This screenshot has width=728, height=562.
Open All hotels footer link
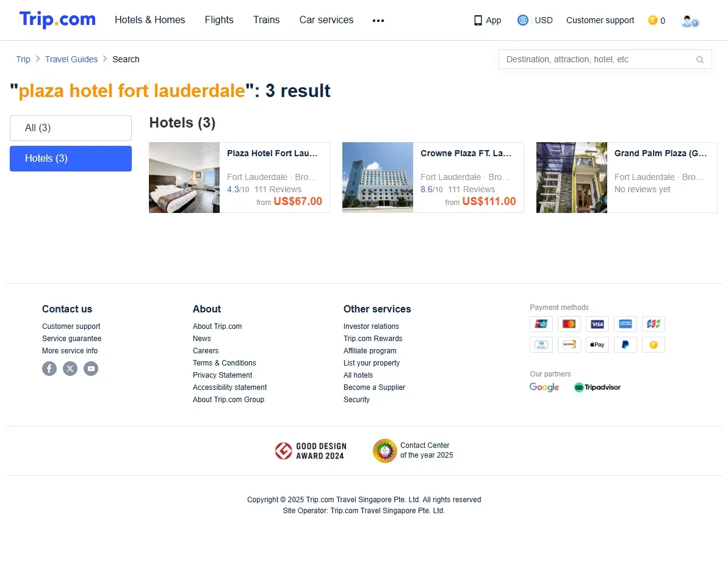click(x=358, y=375)
